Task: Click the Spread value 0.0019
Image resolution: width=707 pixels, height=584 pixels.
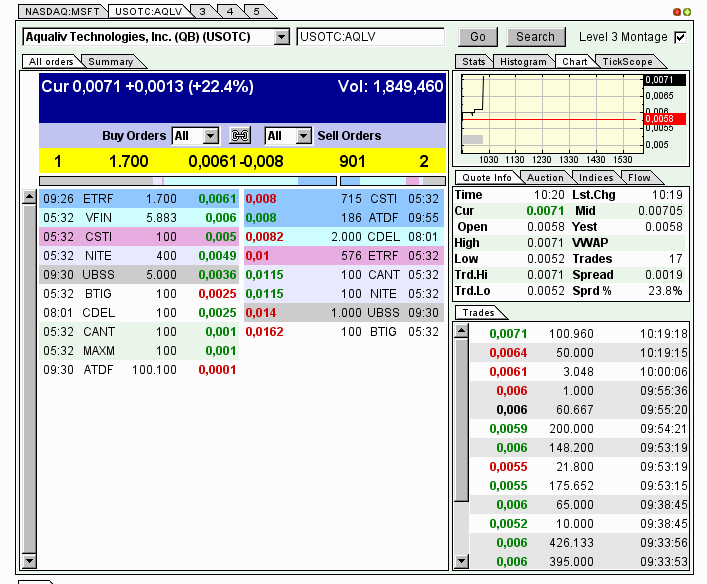Action: [663, 275]
